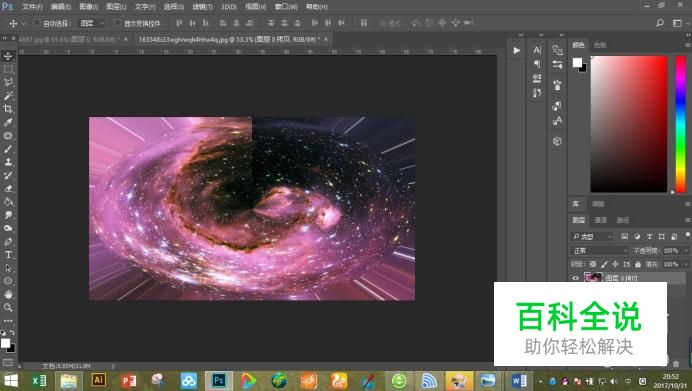692x391 pixels.
Task: Select the Magic Wand tool
Action: pyautogui.click(x=8, y=95)
